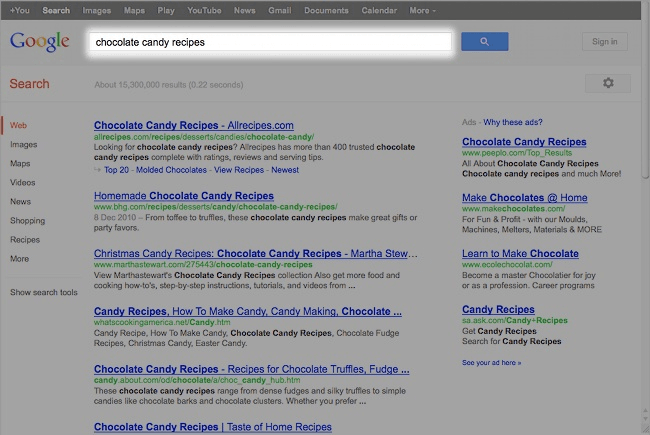This screenshot has height=435, width=650.
Task: Open Documents in the top bar
Action: pyautogui.click(x=326, y=10)
